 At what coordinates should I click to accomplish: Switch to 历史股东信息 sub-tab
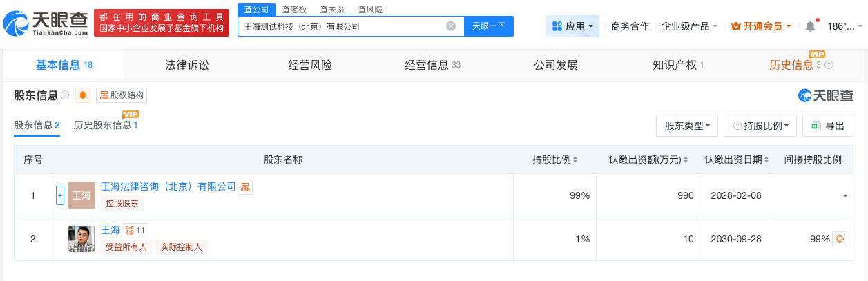pos(106,125)
